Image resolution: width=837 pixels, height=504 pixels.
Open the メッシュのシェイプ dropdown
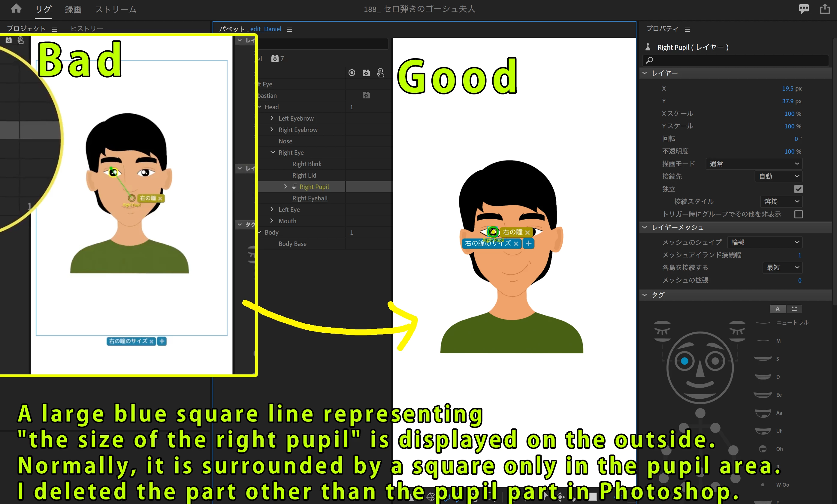pyautogui.click(x=764, y=242)
